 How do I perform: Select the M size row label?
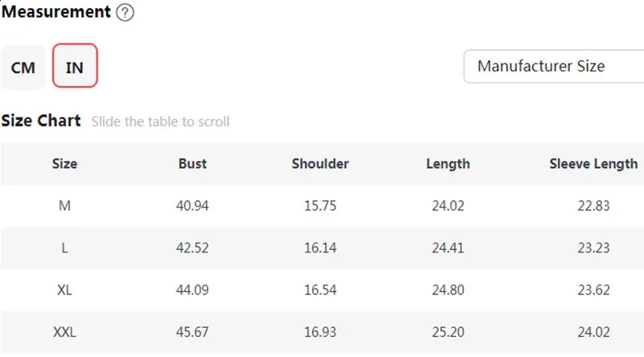pyautogui.click(x=64, y=206)
